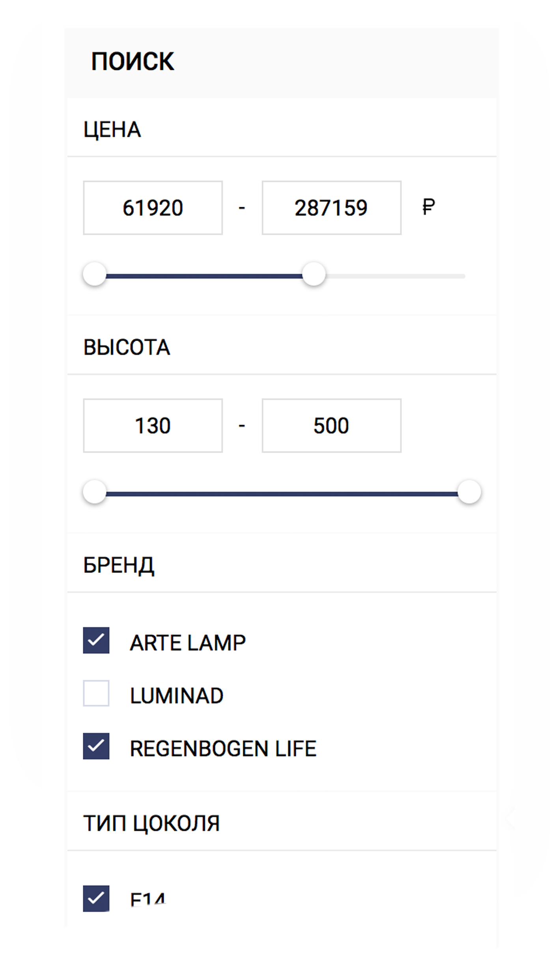
Task: Click the right handle of the price slider
Action: [314, 274]
